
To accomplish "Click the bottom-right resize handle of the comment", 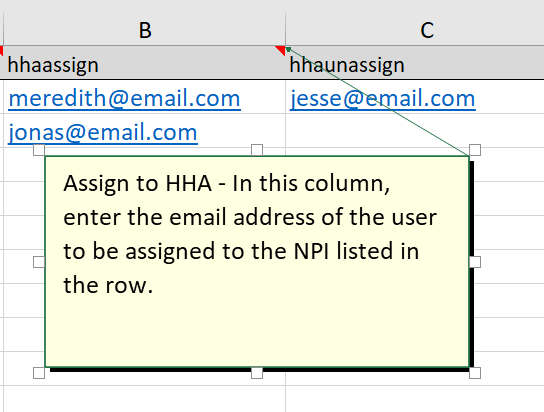I will pos(475,373).
